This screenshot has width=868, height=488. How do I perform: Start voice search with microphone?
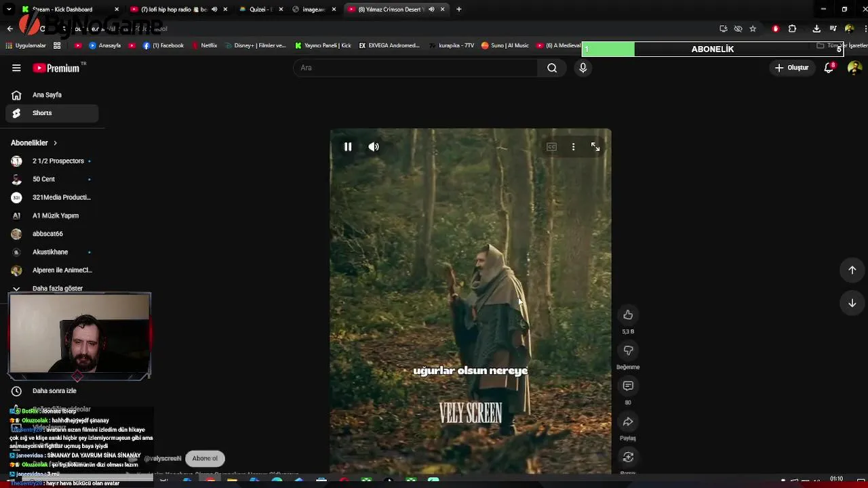click(x=583, y=68)
